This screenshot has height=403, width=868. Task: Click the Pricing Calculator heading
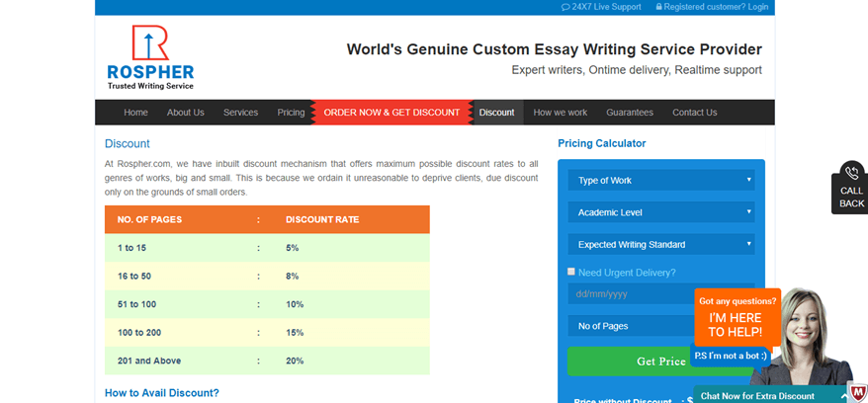click(602, 143)
